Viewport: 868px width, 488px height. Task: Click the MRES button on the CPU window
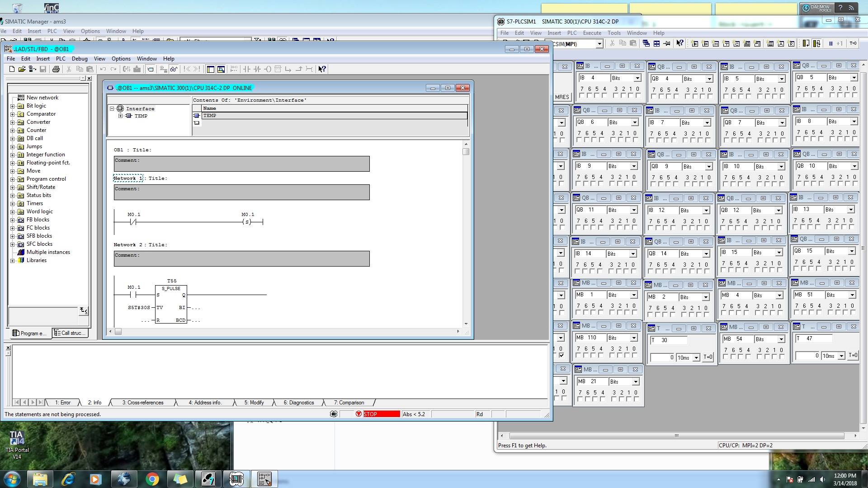point(562,97)
